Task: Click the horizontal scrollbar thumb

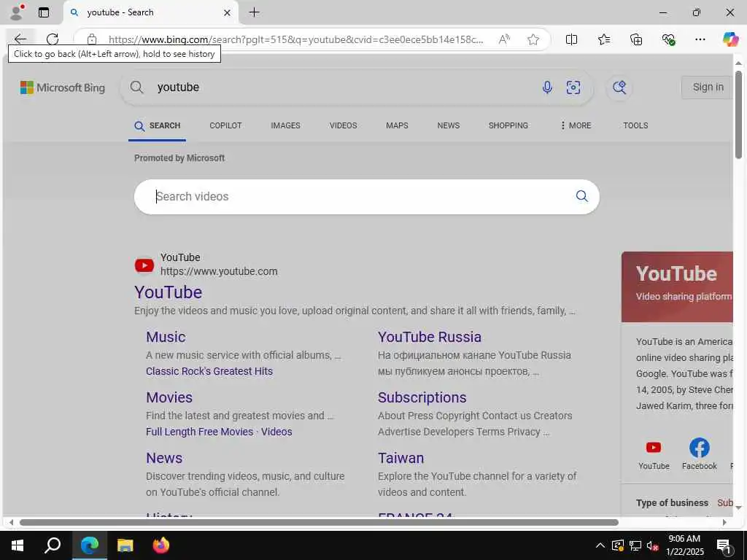Action: pyautogui.click(x=320, y=522)
